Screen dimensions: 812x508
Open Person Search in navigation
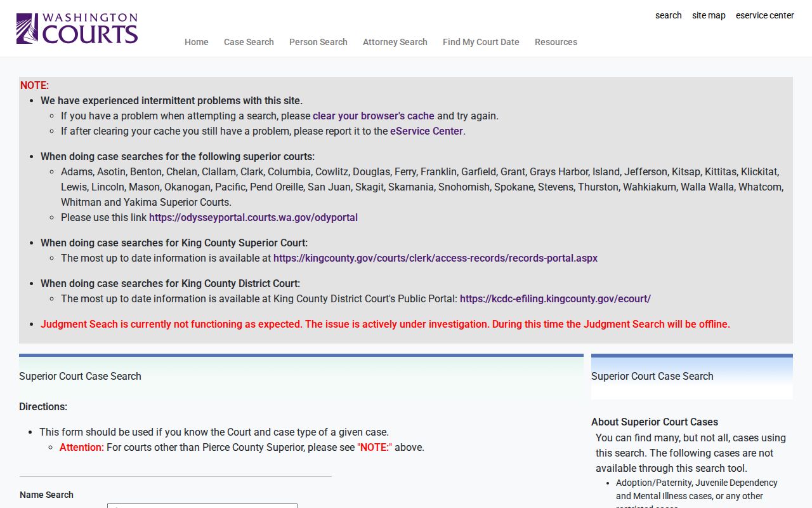coord(318,42)
